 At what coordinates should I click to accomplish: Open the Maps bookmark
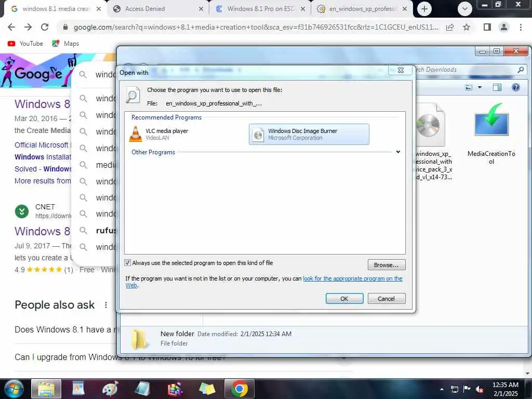[65, 44]
